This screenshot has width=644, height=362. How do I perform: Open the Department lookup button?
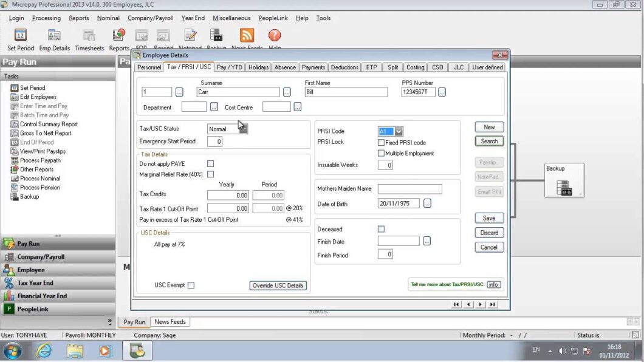(214, 107)
